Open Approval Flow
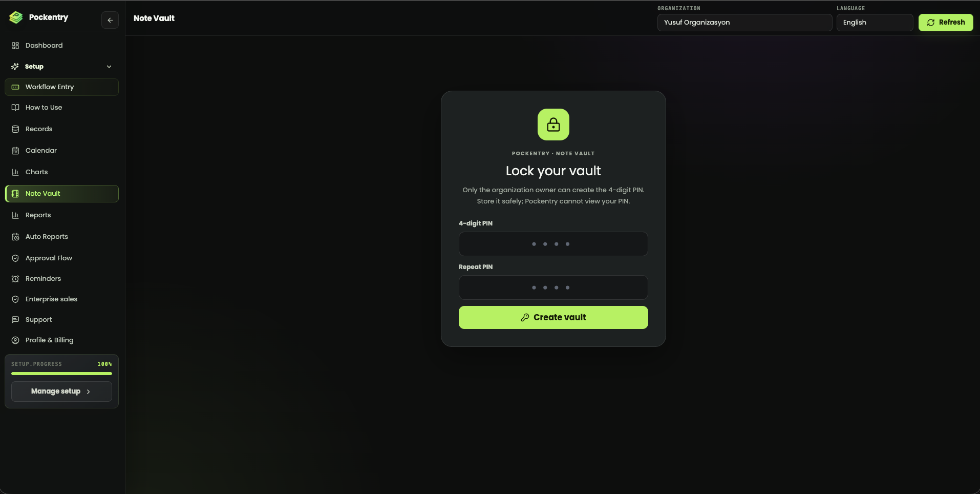This screenshot has height=494, width=980. pos(61,258)
